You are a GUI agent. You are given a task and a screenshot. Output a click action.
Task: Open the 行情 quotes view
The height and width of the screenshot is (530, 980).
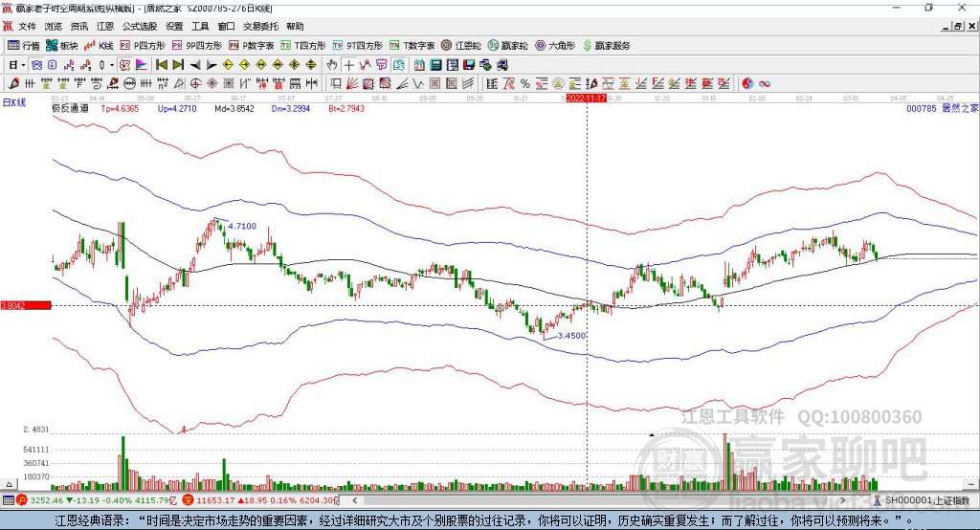pyautogui.click(x=23, y=46)
